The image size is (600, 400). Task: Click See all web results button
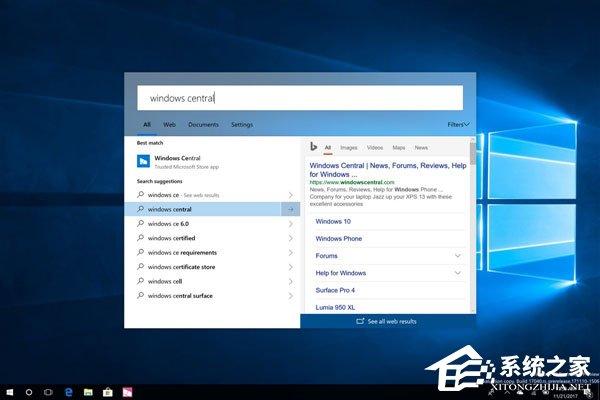coord(386,322)
